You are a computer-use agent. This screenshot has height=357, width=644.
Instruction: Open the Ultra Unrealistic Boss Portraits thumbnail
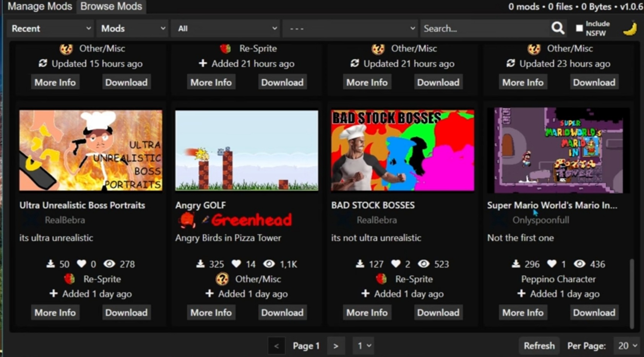point(91,150)
